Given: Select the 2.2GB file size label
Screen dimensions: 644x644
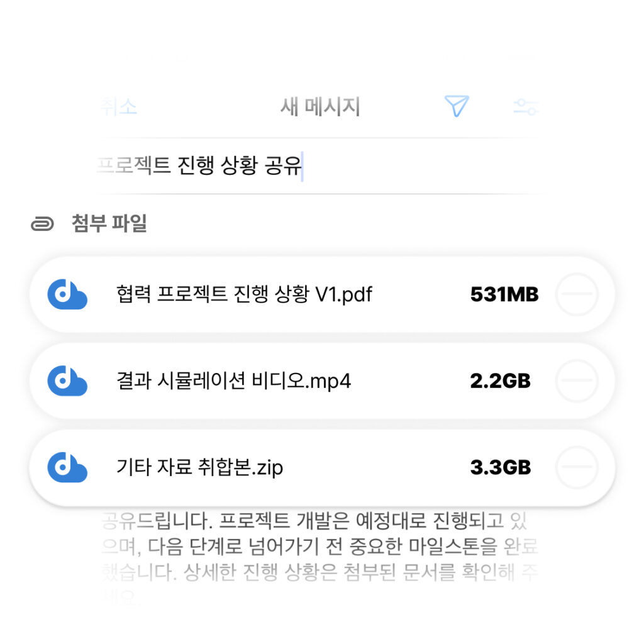Looking at the screenshot, I should 500,380.
